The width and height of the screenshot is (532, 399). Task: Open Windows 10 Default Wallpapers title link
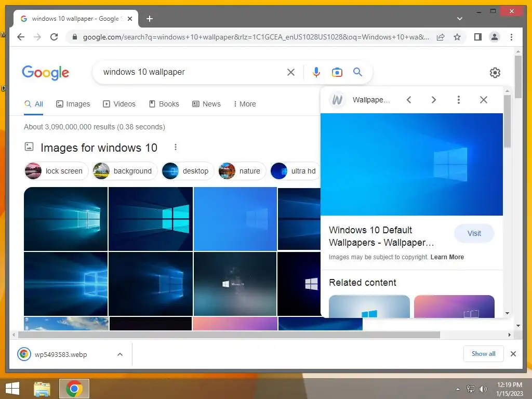click(x=381, y=236)
